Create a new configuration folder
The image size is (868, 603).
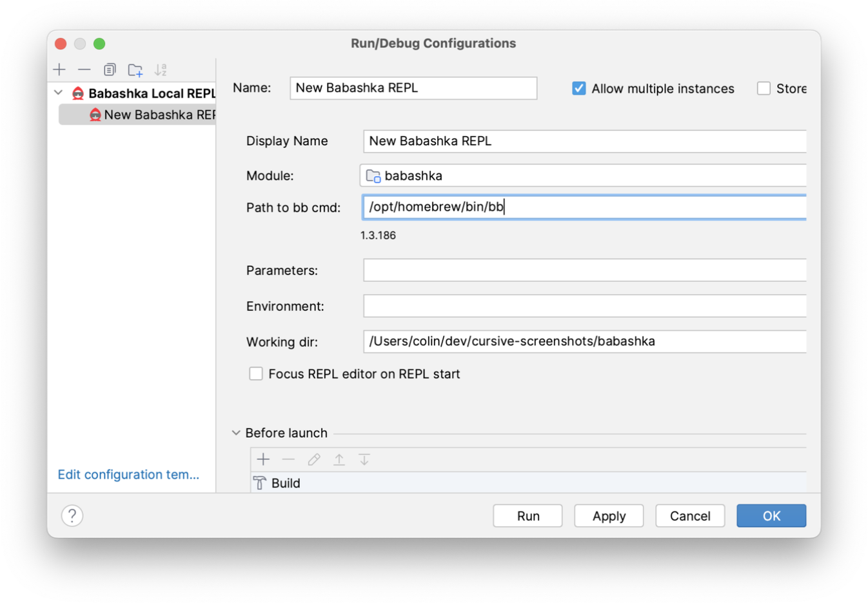coord(135,70)
